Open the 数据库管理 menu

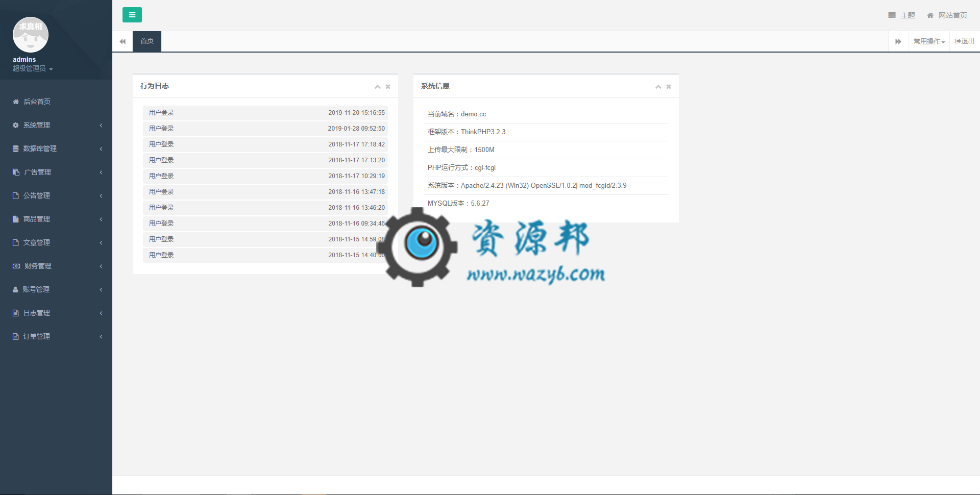click(x=56, y=148)
